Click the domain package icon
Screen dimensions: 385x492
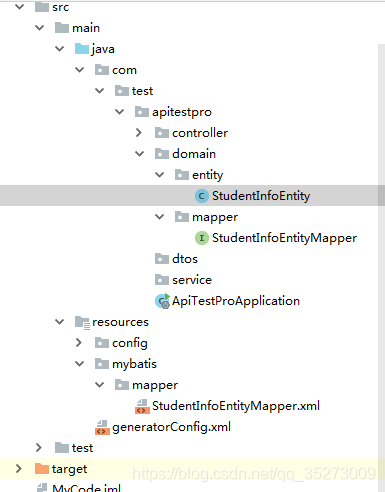tap(162, 154)
